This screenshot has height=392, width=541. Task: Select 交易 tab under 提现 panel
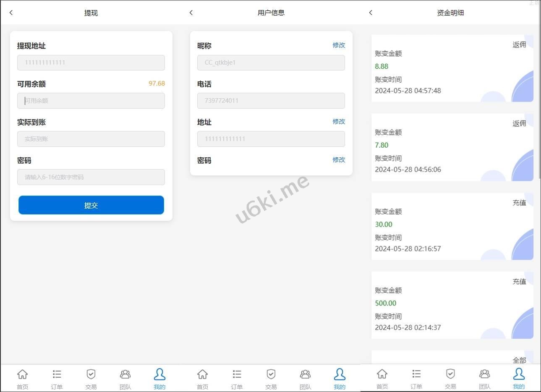pyautogui.click(x=91, y=379)
